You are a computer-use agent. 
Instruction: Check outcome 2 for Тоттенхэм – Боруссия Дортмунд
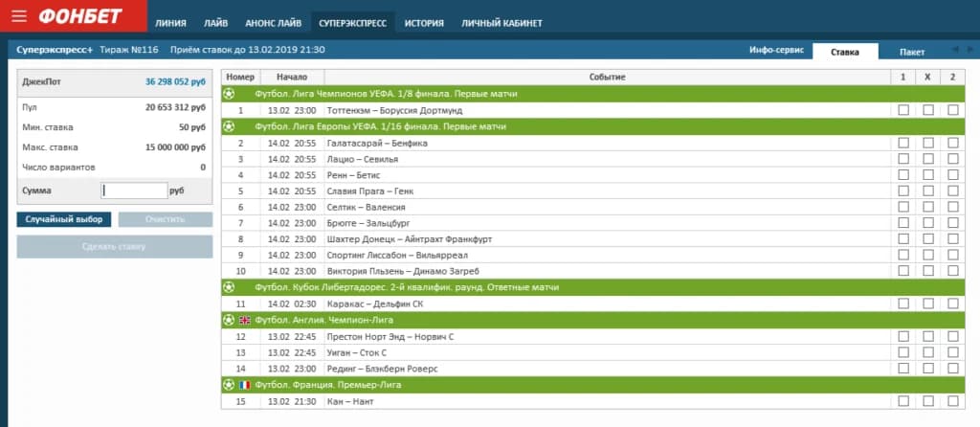click(x=952, y=110)
